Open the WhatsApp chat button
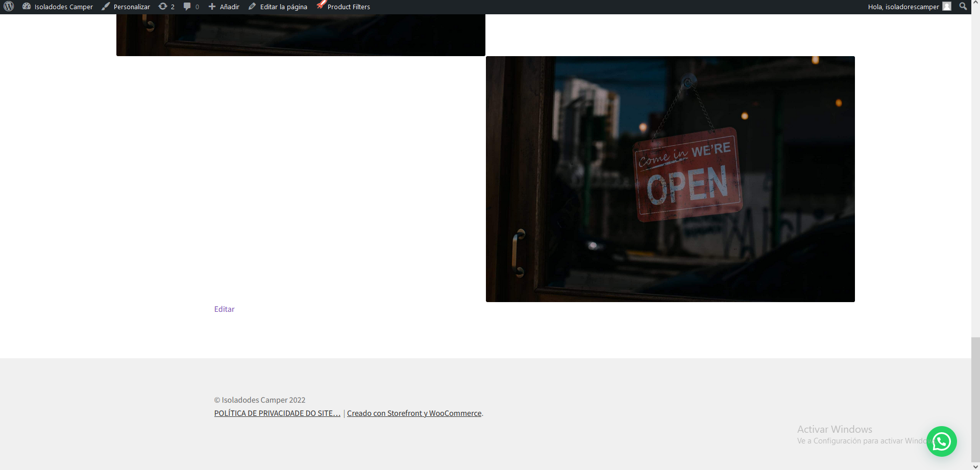 click(942, 441)
